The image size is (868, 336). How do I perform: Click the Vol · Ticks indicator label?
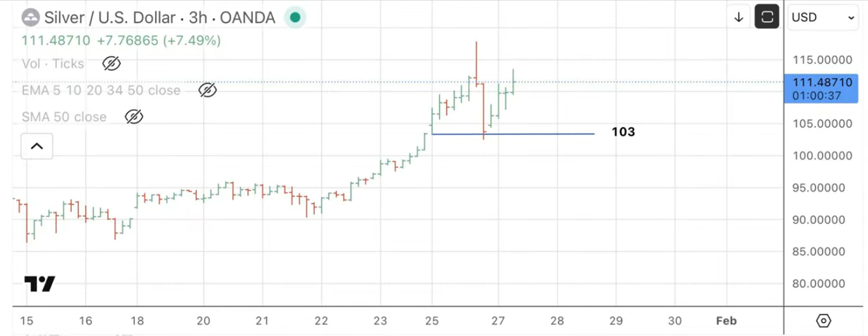pos(53,63)
